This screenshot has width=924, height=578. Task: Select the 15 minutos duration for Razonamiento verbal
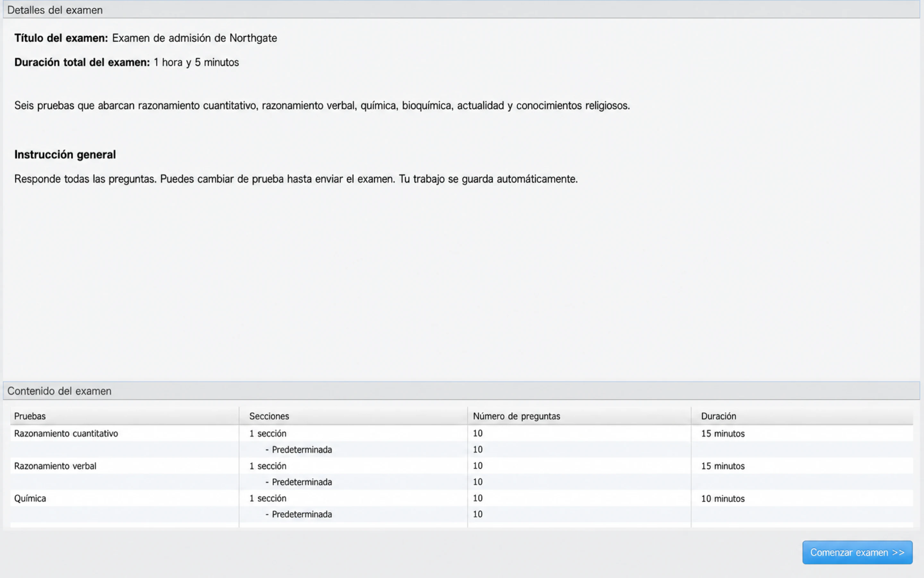click(x=723, y=466)
